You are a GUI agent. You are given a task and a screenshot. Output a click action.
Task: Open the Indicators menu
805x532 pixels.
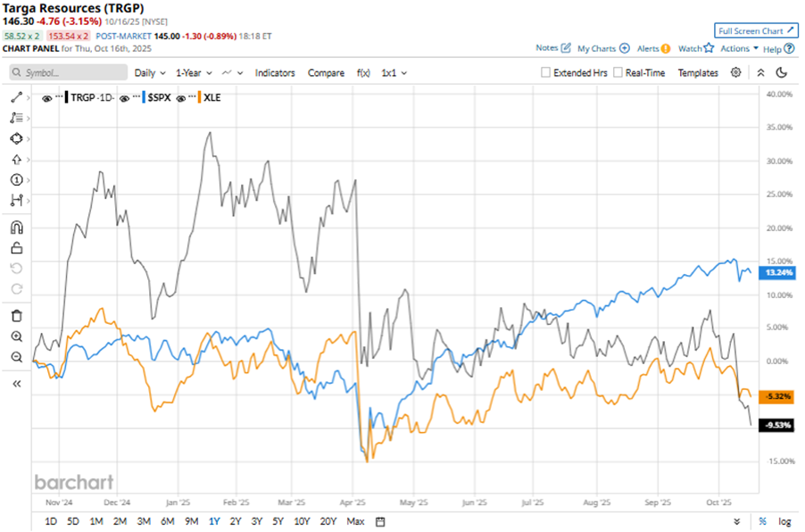[275, 73]
